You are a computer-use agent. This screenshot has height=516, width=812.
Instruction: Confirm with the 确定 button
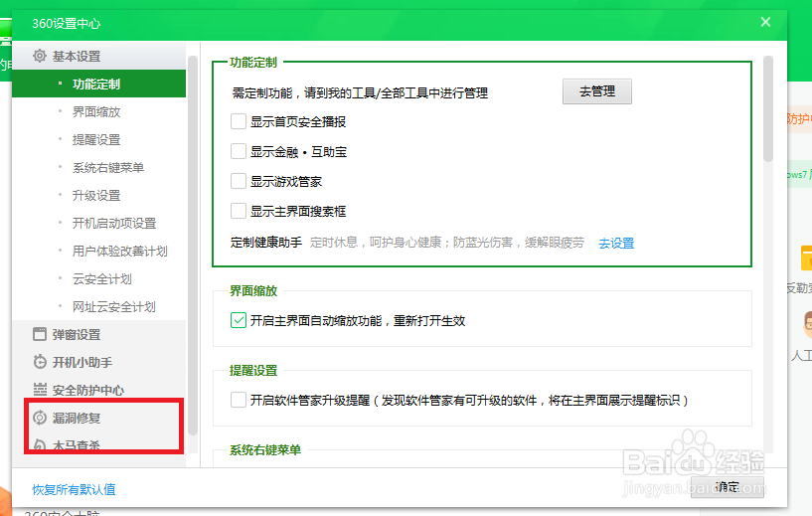coord(728,487)
